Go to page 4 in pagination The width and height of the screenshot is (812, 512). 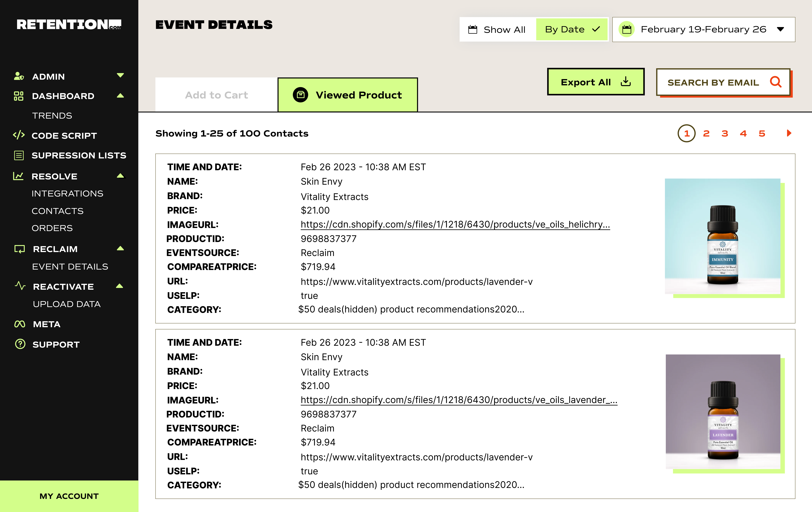[x=743, y=133]
